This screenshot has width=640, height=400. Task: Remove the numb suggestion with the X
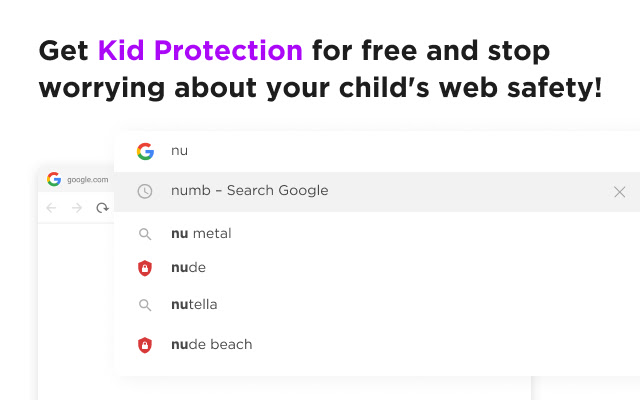pos(620,191)
